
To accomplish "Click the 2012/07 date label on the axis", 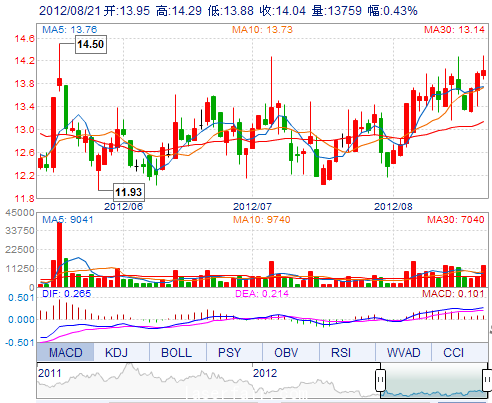I will [x=252, y=207].
